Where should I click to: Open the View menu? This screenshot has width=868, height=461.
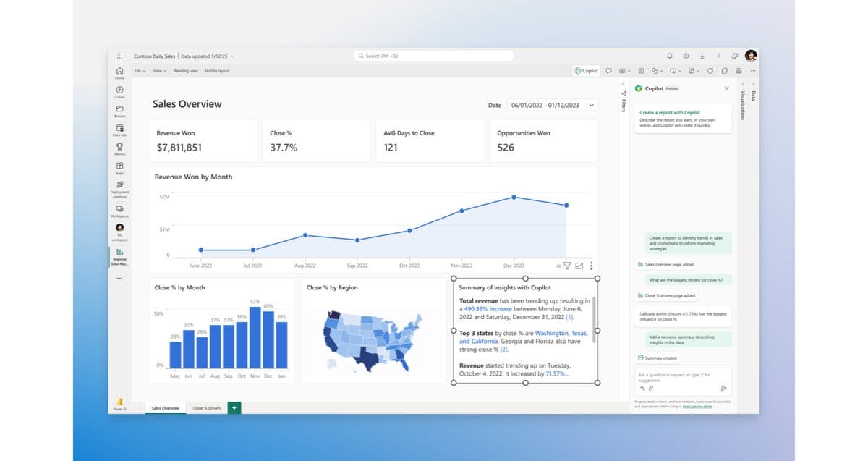[x=159, y=71]
